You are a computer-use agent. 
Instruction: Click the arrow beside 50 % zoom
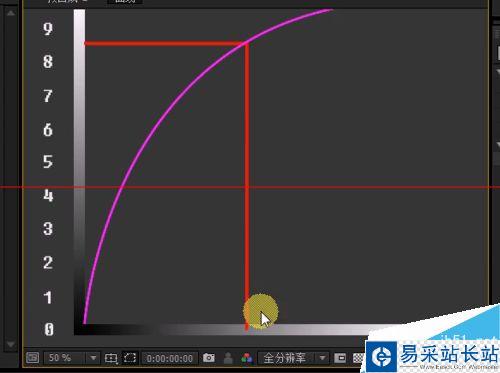coord(93,358)
